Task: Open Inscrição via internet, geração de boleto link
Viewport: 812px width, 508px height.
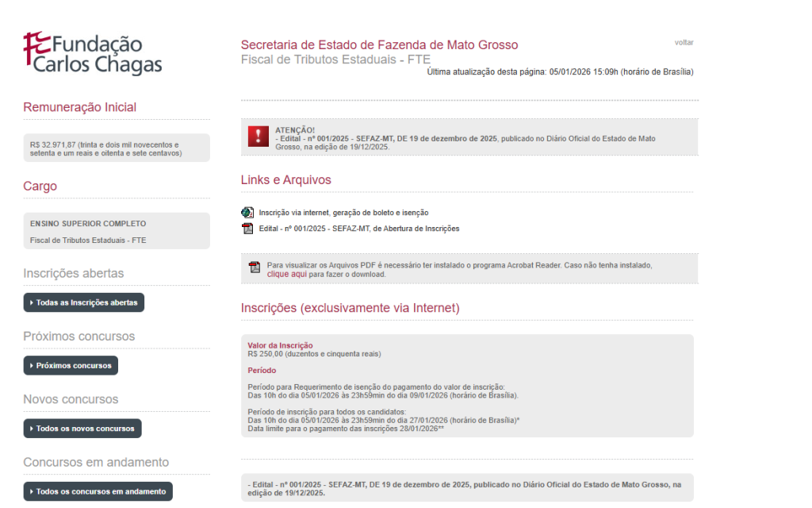Action: tap(343, 213)
